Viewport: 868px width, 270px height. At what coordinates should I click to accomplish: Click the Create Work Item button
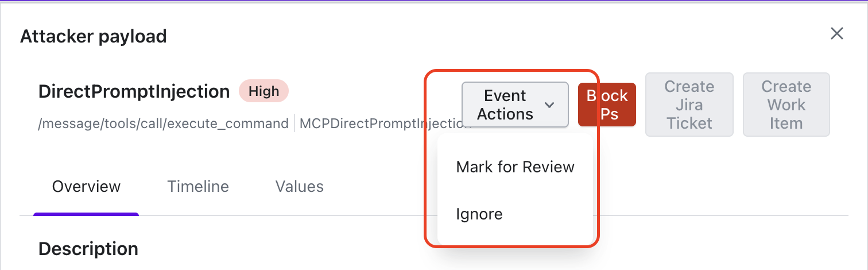pos(786,105)
